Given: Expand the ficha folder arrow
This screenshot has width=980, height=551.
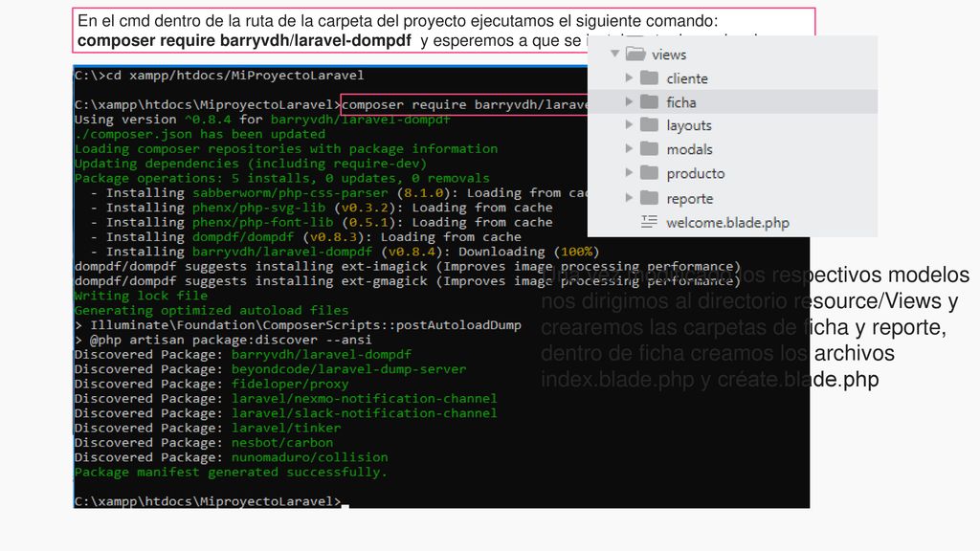Looking at the screenshot, I should (x=630, y=101).
